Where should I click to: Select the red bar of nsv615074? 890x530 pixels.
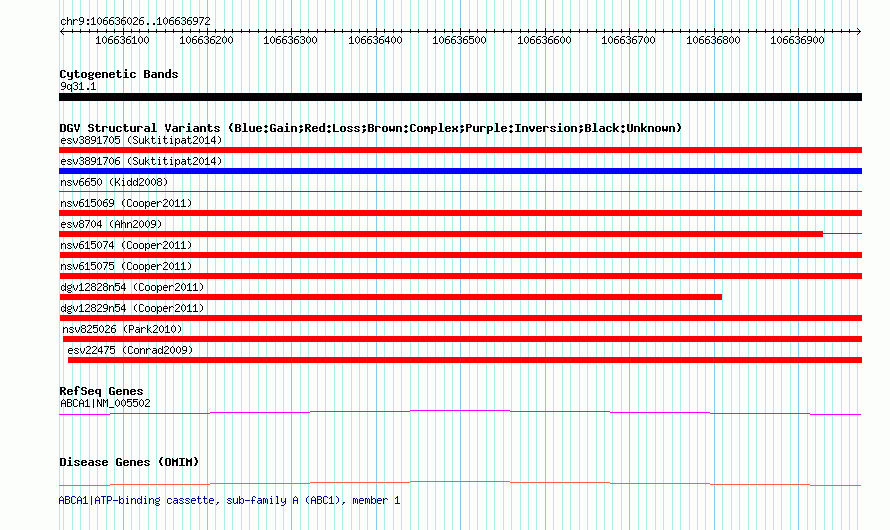tap(460, 255)
